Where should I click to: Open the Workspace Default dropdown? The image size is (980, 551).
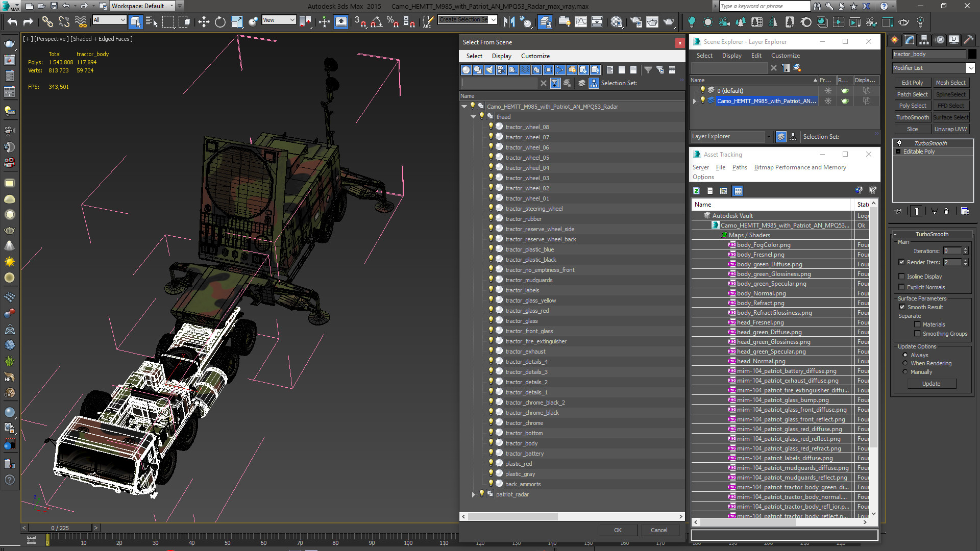click(171, 6)
